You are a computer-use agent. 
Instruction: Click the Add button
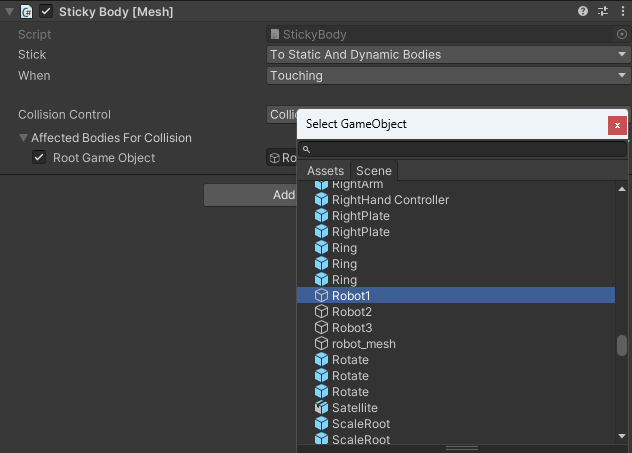click(250, 195)
